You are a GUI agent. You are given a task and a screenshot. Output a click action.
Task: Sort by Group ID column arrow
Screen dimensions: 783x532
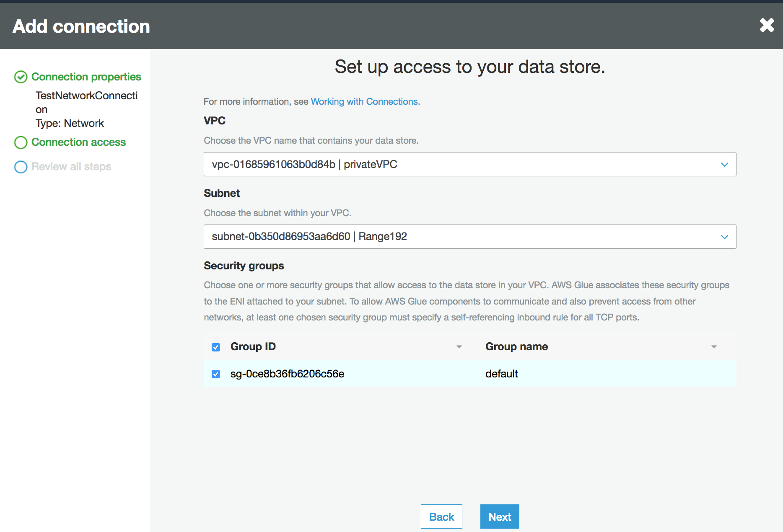(x=459, y=347)
